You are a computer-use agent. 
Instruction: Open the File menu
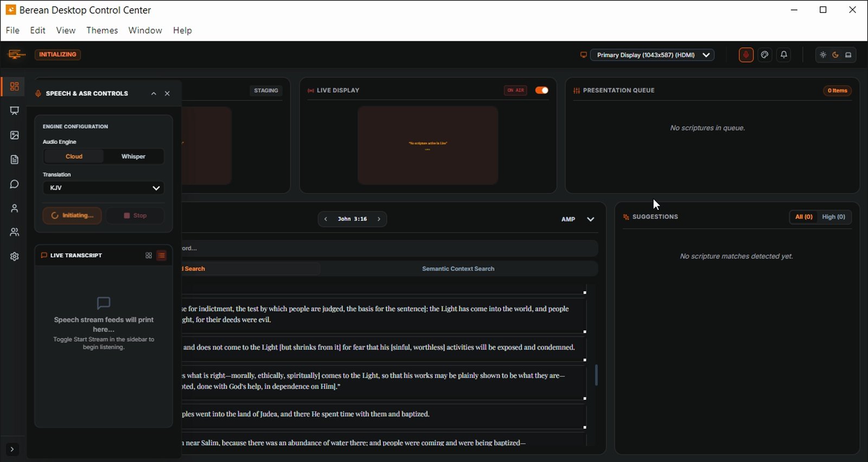click(12, 30)
